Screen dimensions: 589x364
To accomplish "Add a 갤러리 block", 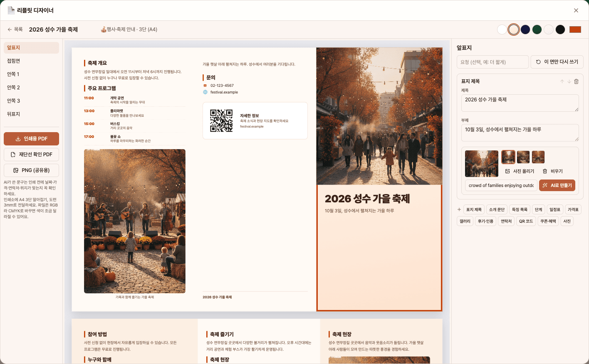I will click(x=465, y=221).
